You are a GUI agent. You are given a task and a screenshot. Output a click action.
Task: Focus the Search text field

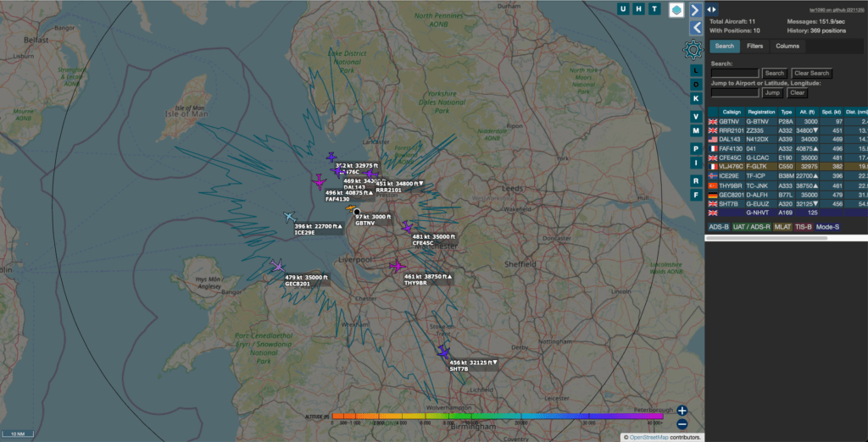pos(735,73)
